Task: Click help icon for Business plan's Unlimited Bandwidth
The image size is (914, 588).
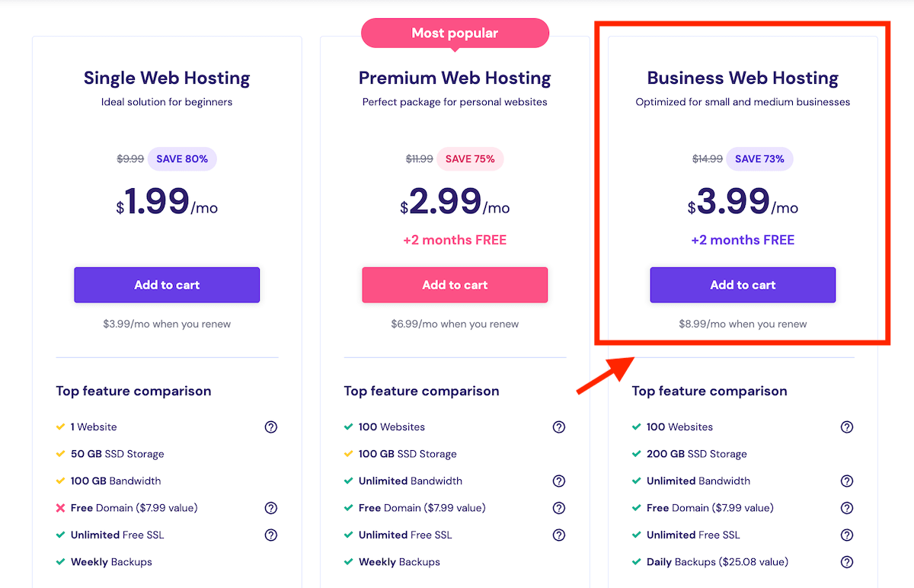Action: (846, 481)
